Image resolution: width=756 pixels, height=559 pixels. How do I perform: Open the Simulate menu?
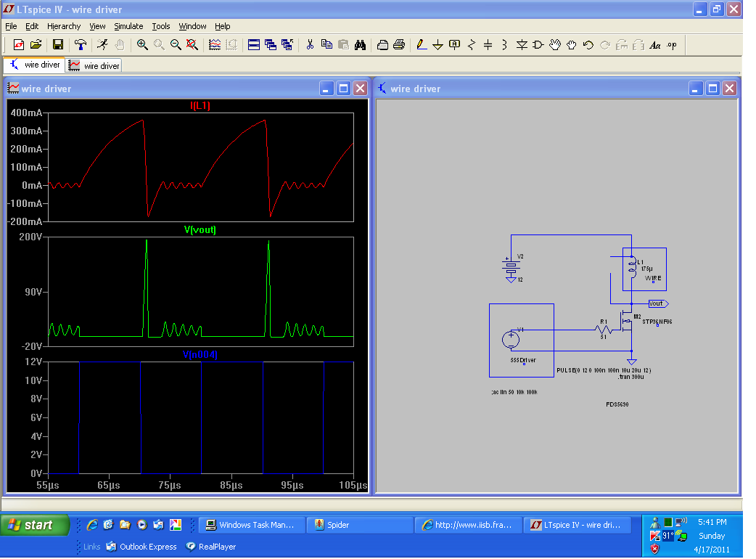(x=128, y=26)
